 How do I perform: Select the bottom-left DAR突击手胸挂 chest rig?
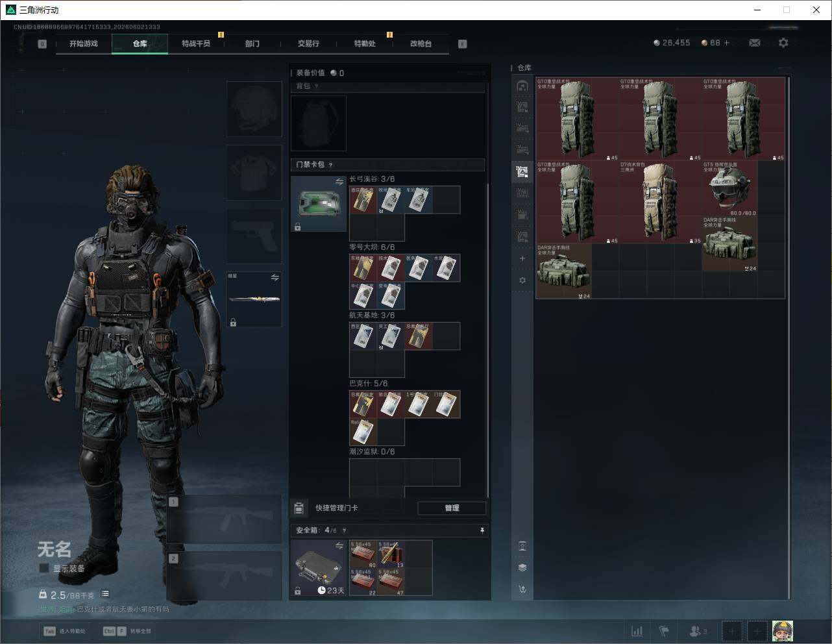pos(564,271)
